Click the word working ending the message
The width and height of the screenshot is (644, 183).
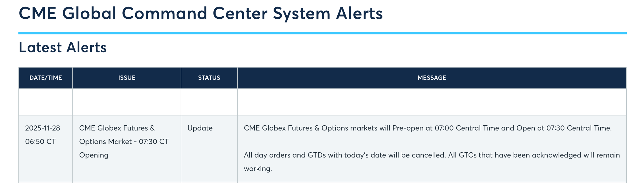coord(257,169)
